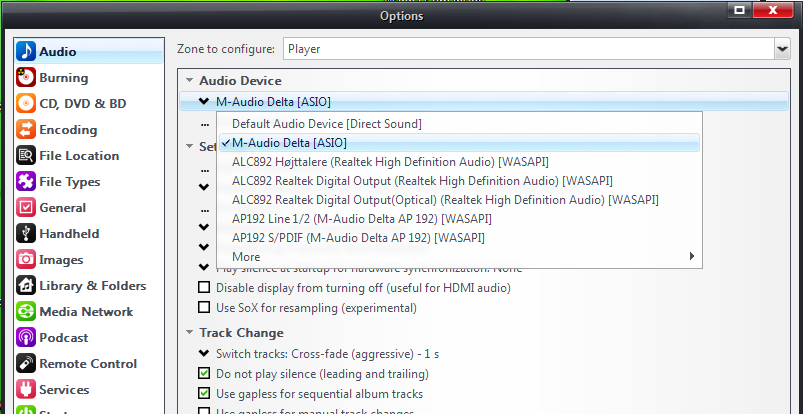Screen dimensions: 803x414
Task: Close the Options dialog
Action: pyautogui.click(x=772, y=10)
